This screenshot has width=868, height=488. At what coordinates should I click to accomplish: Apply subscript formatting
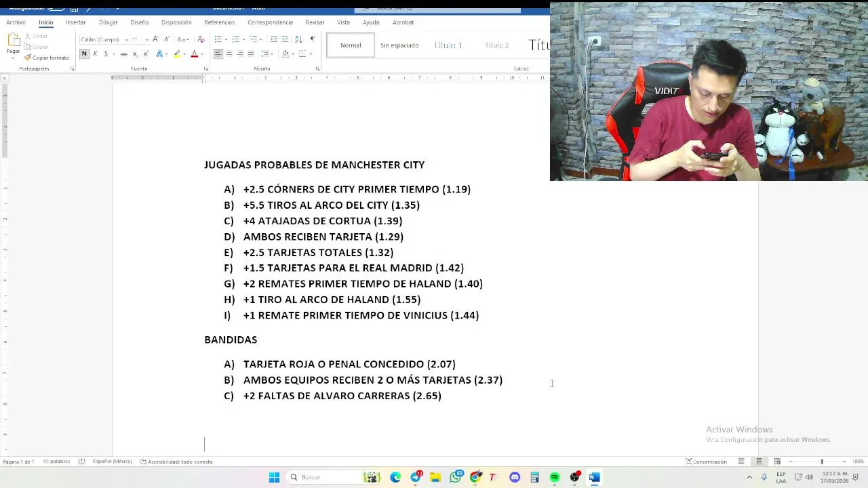coord(135,54)
